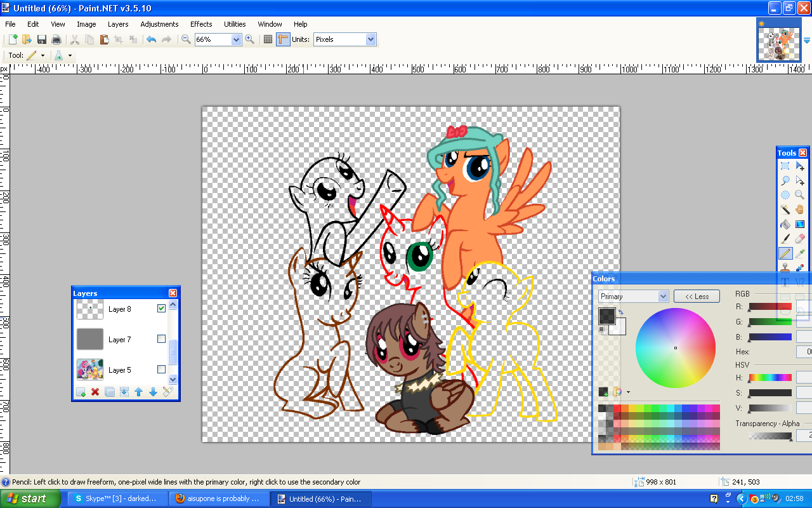The image size is (812, 508).
Task: Pick the Eraser tool in Tools panel
Action: [x=800, y=239]
